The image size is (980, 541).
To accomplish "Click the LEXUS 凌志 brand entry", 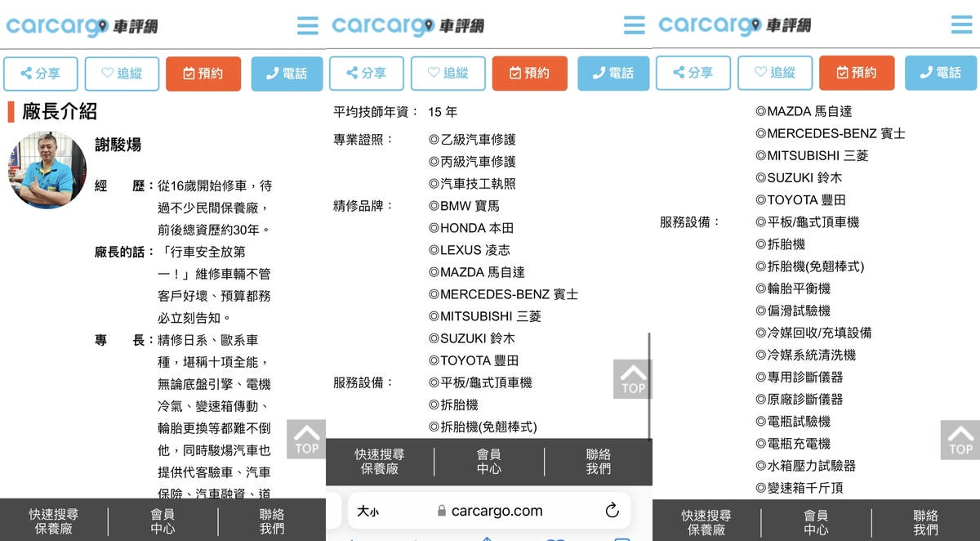I will 469,250.
